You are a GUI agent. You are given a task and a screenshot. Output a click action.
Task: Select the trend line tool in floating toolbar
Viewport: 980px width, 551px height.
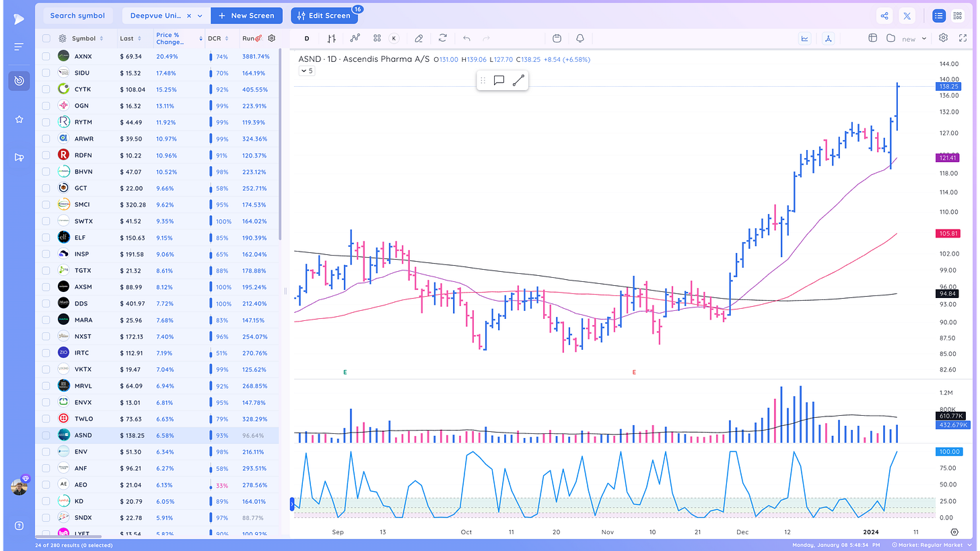pyautogui.click(x=518, y=81)
